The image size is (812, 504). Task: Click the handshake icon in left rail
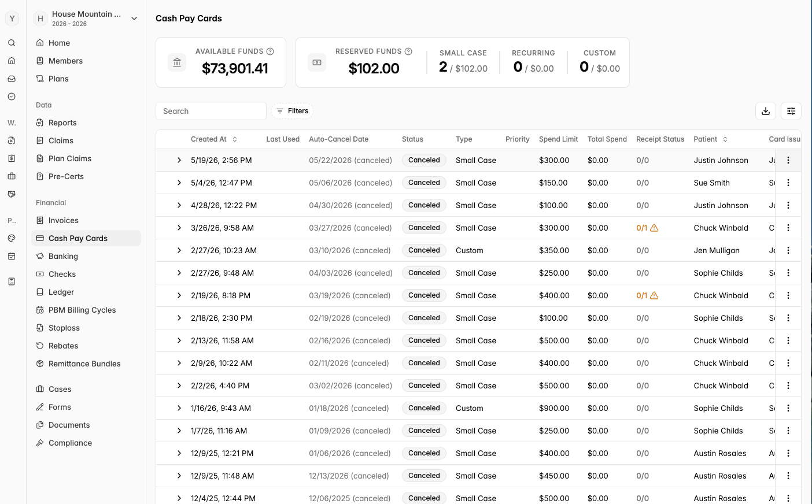tap(12, 194)
